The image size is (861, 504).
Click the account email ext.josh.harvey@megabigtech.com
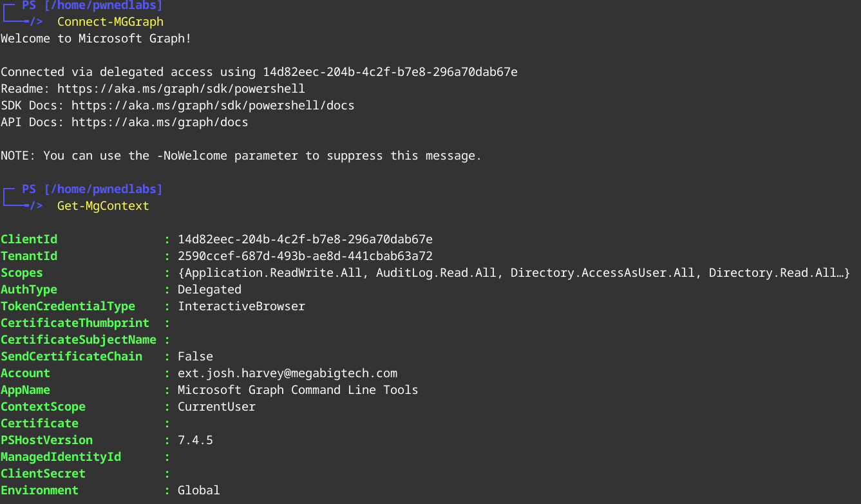point(287,373)
